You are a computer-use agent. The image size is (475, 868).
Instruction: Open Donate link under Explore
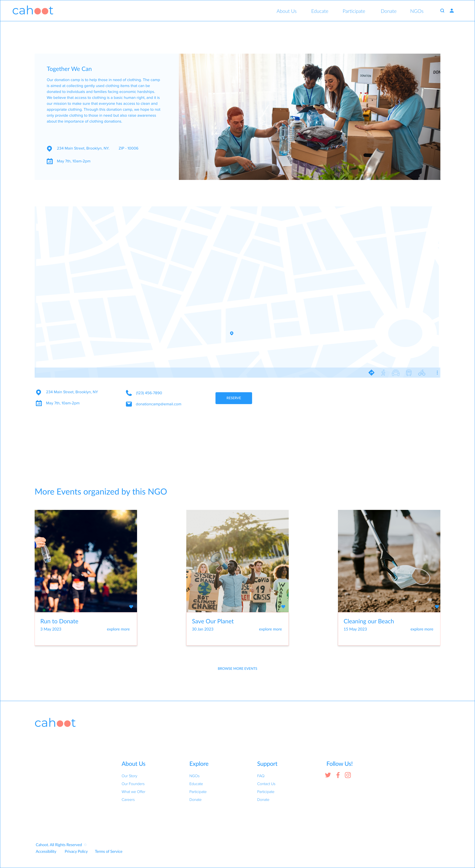click(x=195, y=800)
